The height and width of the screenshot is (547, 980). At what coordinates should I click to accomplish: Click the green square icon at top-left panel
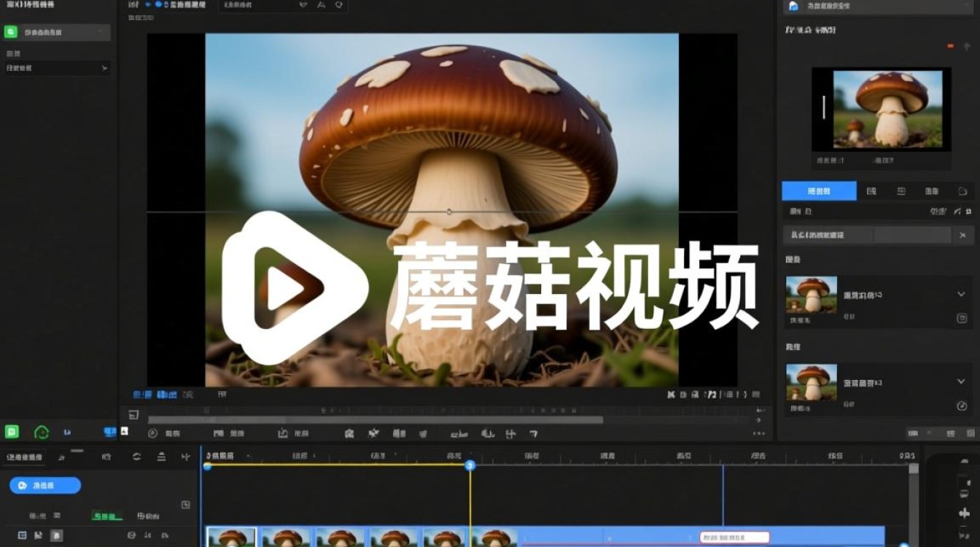click(11, 32)
